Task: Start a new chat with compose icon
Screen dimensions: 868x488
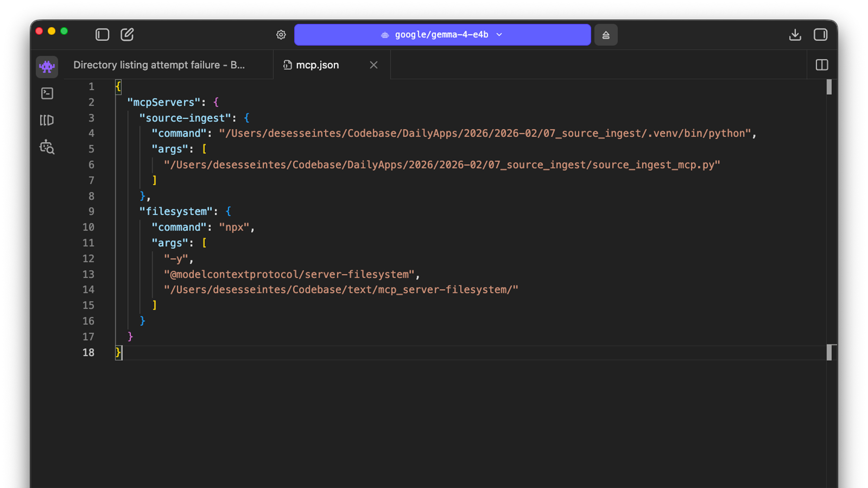Action: click(127, 34)
